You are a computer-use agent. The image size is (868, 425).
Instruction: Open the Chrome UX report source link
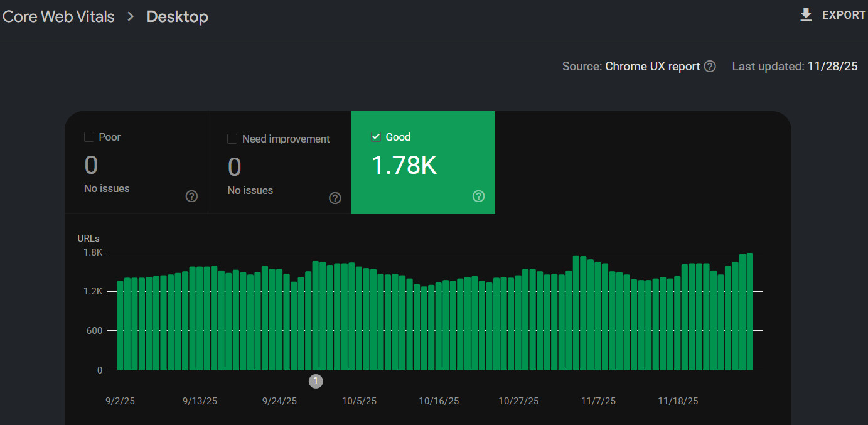(652, 66)
